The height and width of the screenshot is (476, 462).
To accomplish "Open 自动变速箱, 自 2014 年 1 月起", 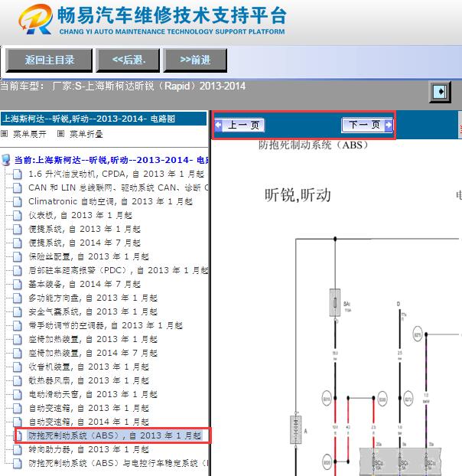I will tap(89, 422).
